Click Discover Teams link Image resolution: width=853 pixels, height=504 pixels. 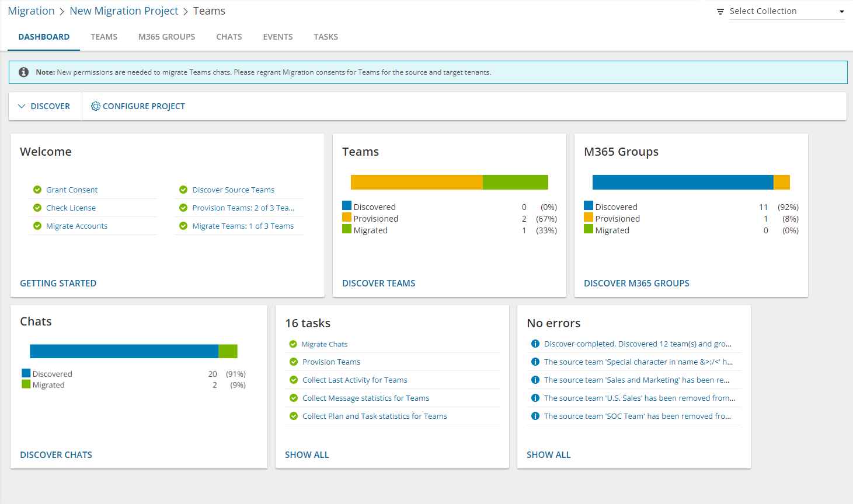click(378, 283)
